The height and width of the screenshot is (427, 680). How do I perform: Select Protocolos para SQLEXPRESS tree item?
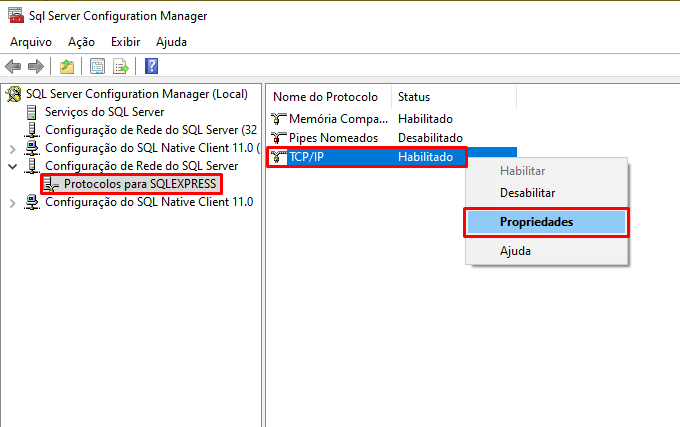pyautogui.click(x=140, y=184)
